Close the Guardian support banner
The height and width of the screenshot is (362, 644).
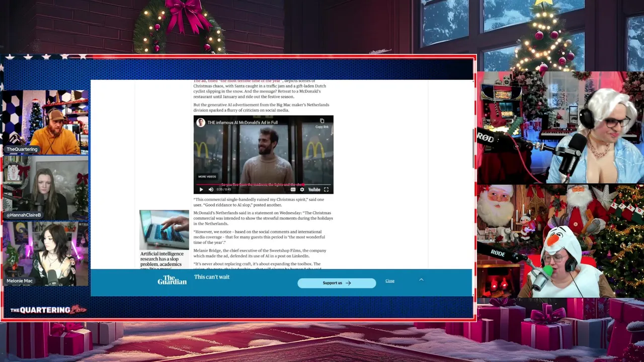click(390, 281)
